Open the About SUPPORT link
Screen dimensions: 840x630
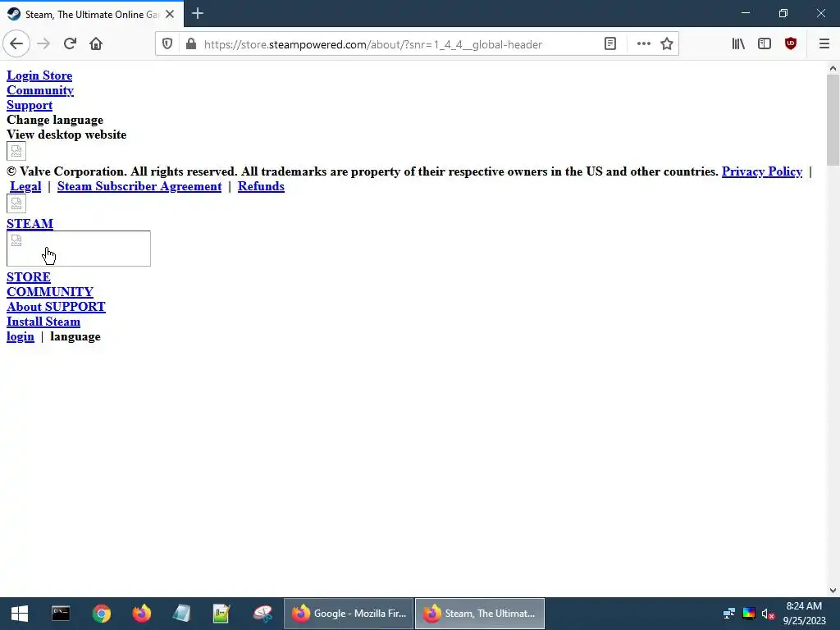point(56,307)
